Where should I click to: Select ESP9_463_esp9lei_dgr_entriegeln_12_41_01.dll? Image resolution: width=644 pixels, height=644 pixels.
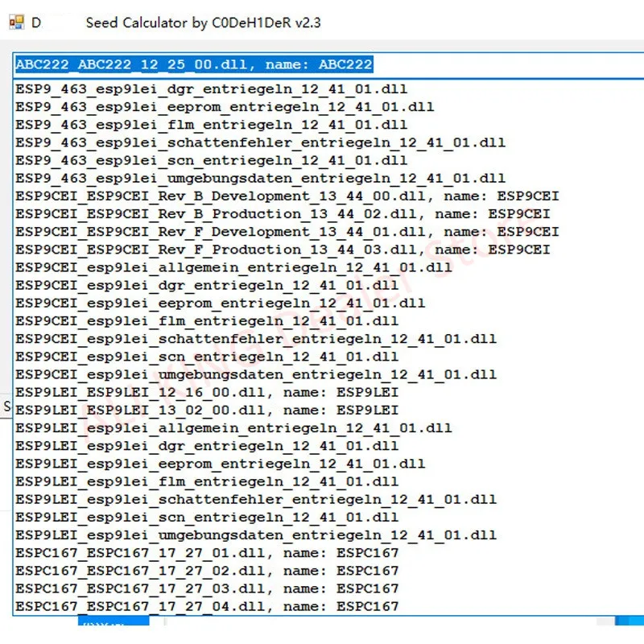click(x=212, y=89)
